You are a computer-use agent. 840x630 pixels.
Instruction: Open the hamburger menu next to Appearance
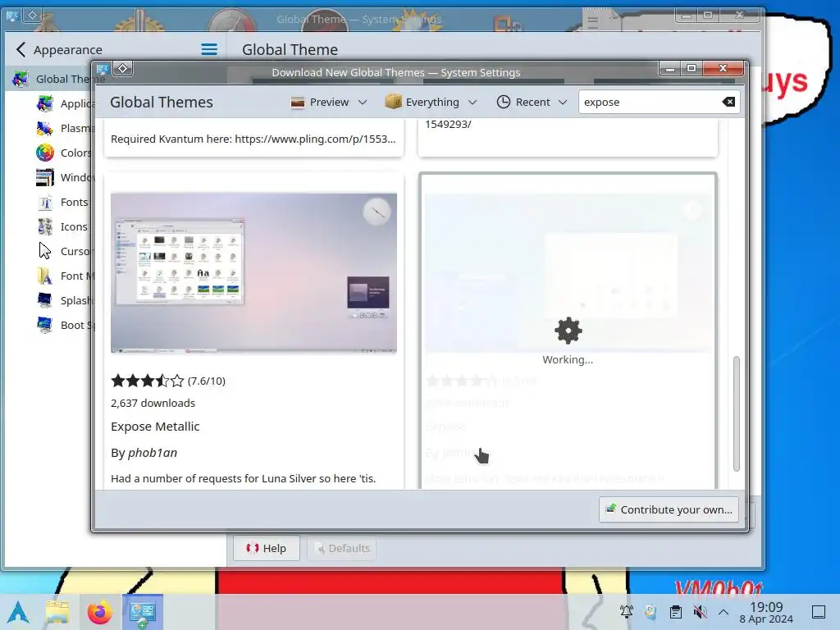(x=209, y=50)
